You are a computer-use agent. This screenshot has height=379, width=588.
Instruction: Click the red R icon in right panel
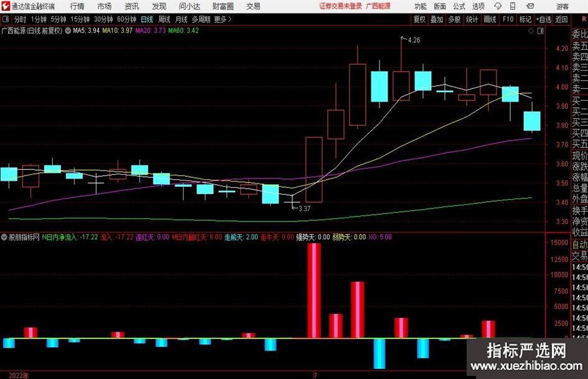[584, 19]
